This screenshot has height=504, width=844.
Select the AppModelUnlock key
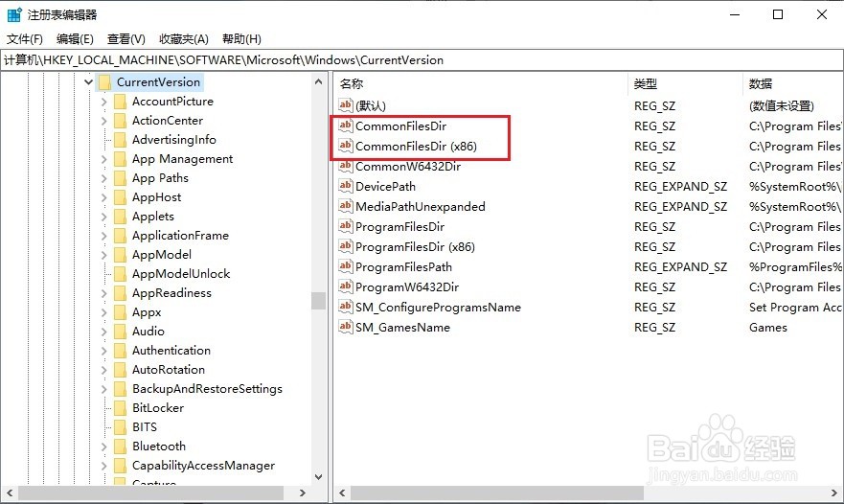pyautogui.click(x=181, y=273)
